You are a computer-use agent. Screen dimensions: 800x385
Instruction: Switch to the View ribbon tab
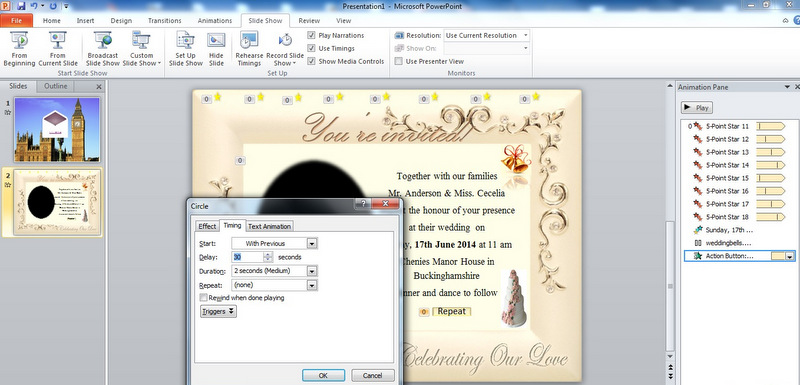pos(343,21)
